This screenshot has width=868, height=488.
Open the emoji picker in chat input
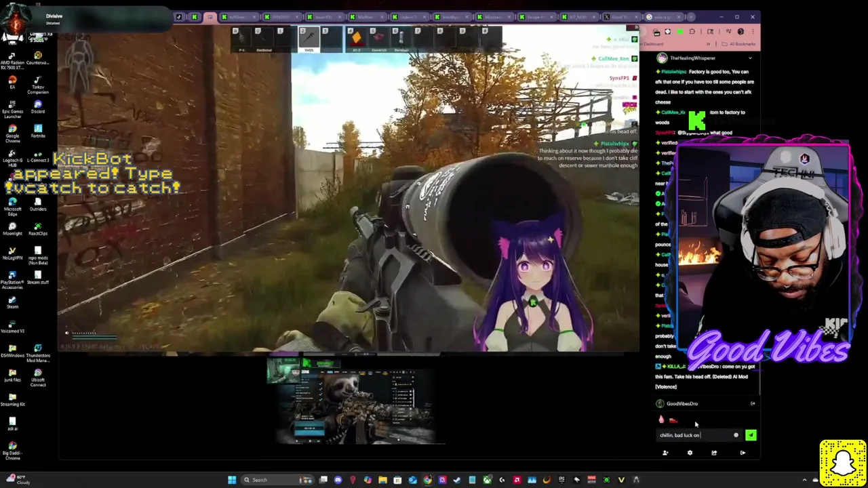click(x=736, y=435)
